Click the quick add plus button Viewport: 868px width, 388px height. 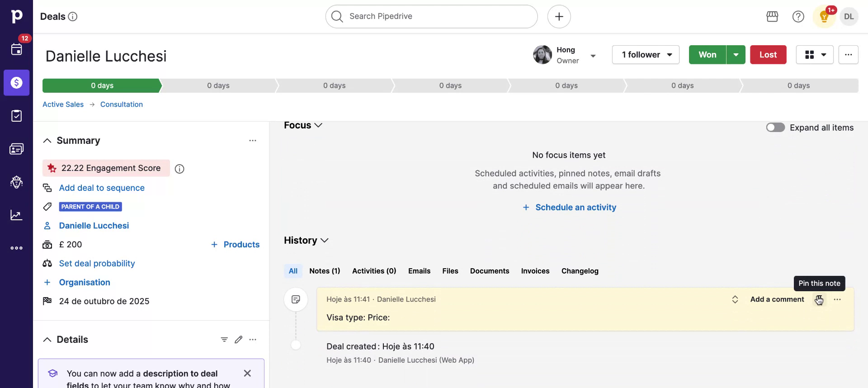(x=559, y=17)
